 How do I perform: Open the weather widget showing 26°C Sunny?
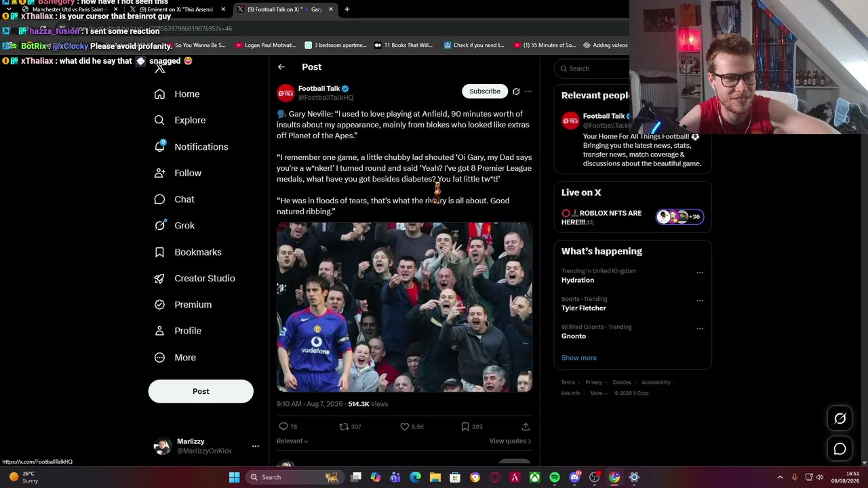(x=22, y=477)
